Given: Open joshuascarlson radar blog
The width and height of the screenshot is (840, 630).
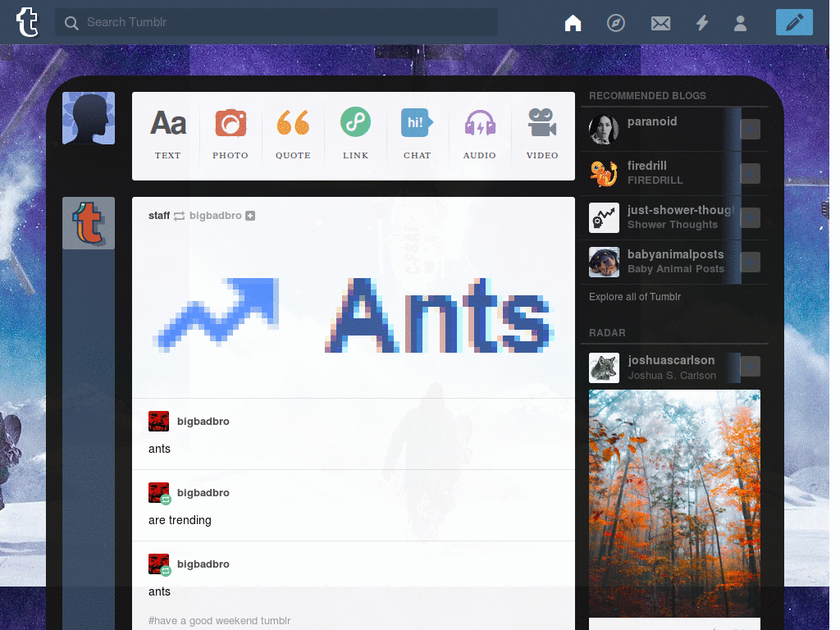Looking at the screenshot, I should pos(671,360).
